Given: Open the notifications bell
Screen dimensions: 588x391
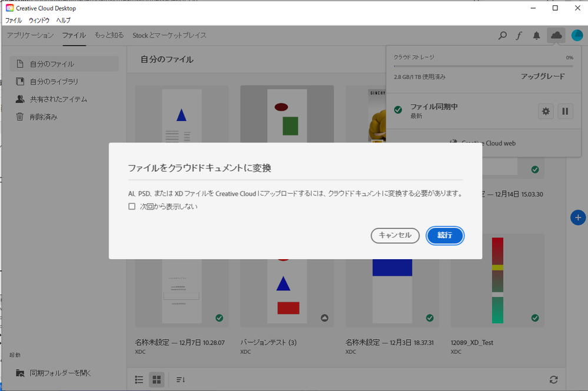Looking at the screenshot, I should pyautogui.click(x=536, y=35).
